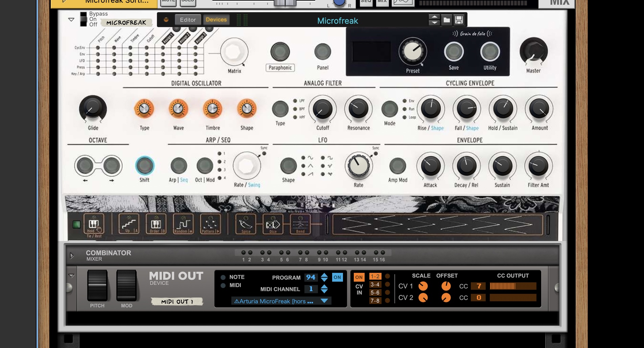Click the Glide knob

point(93,109)
